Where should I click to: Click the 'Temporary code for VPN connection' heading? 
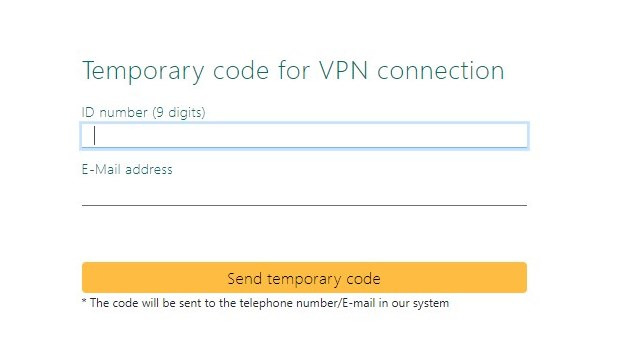(x=293, y=71)
